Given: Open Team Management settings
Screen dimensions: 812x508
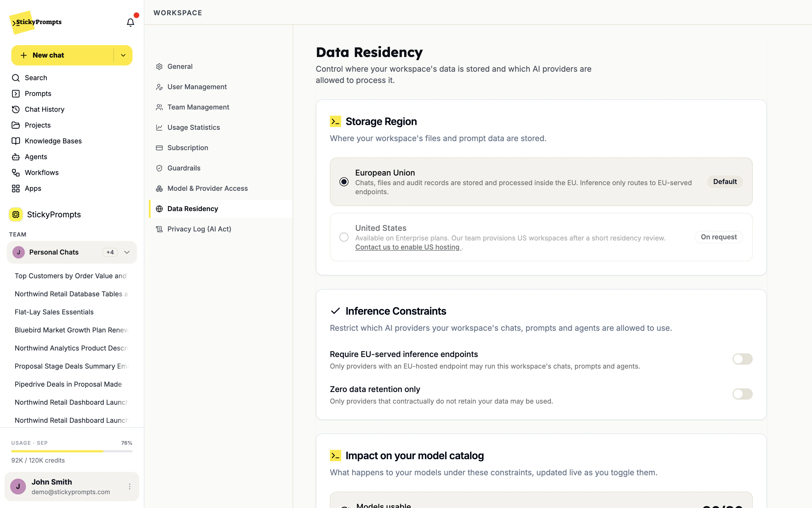Looking at the screenshot, I should click(x=221, y=107).
